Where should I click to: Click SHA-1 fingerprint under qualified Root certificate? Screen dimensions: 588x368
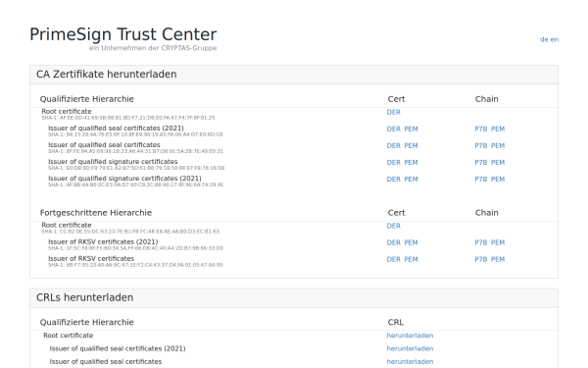click(128, 118)
